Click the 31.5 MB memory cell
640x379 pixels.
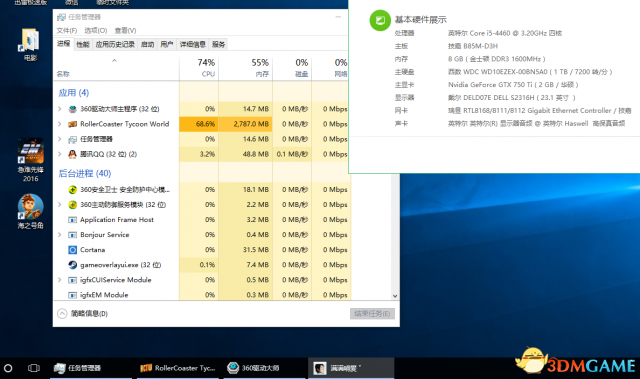pyautogui.click(x=245, y=250)
